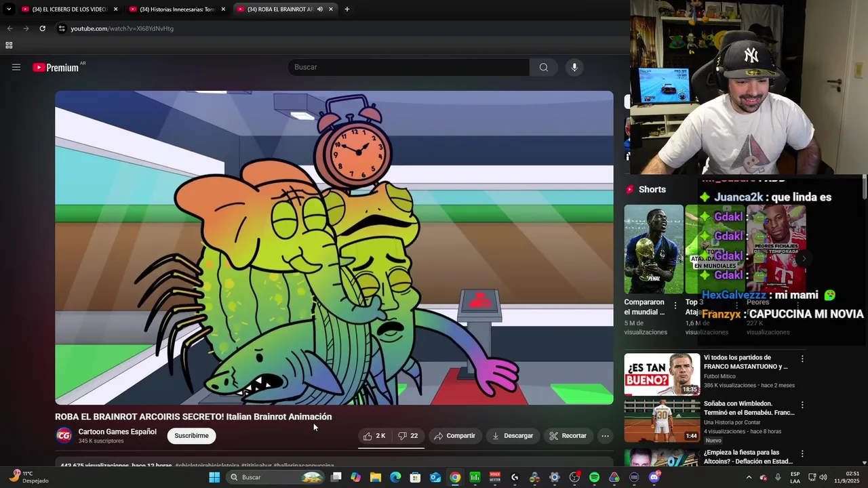Open a new browser tab
Image resolution: width=868 pixels, height=488 pixels.
pyautogui.click(x=347, y=9)
